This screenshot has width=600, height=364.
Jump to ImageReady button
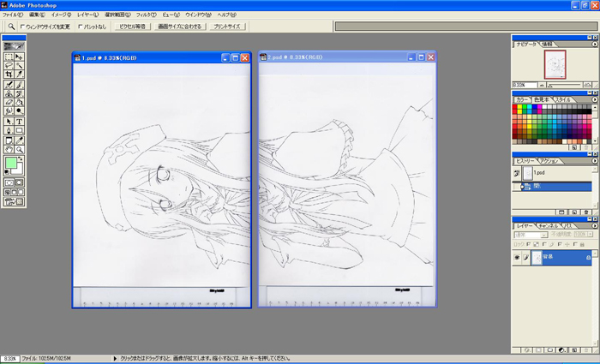(15, 201)
